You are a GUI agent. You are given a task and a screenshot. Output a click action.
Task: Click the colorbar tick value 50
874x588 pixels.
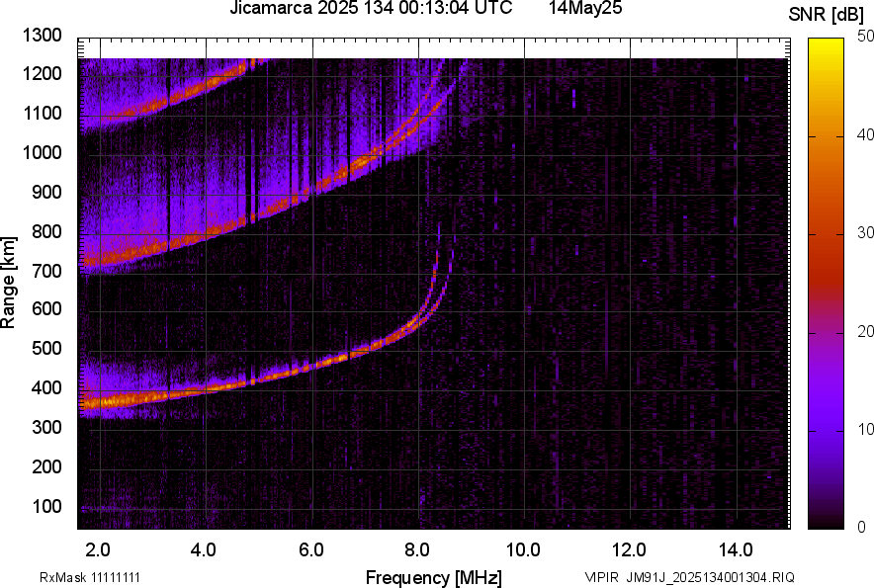pos(865,37)
